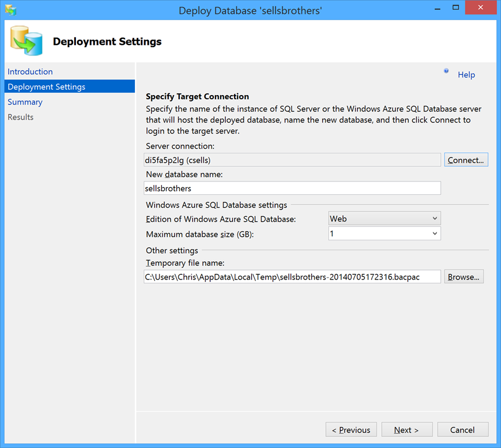Click the New database name field

(x=292, y=188)
